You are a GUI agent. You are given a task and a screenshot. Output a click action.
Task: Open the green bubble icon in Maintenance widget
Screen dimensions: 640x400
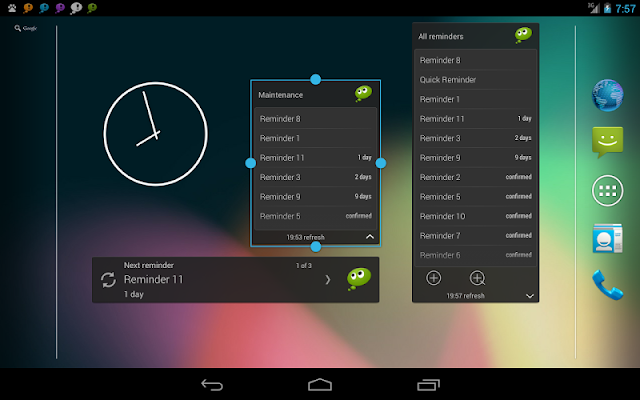[x=363, y=93]
